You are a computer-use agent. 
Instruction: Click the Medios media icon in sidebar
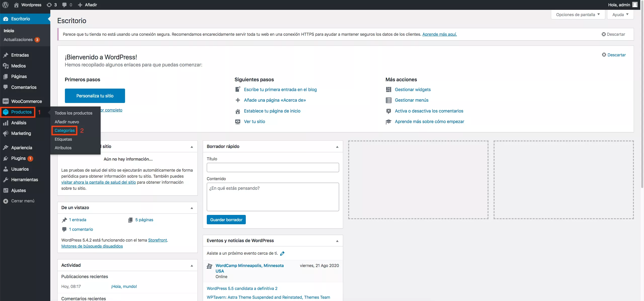click(x=6, y=66)
